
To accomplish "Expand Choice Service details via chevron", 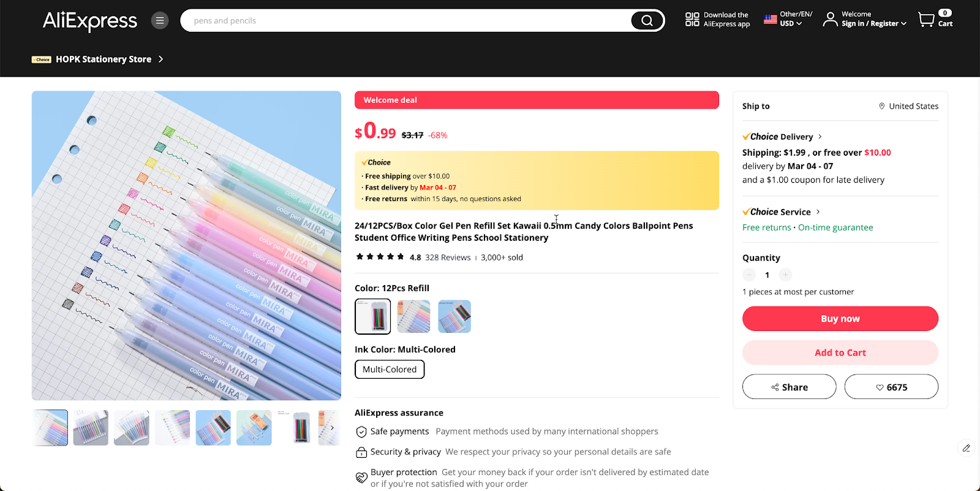I will pos(817,211).
